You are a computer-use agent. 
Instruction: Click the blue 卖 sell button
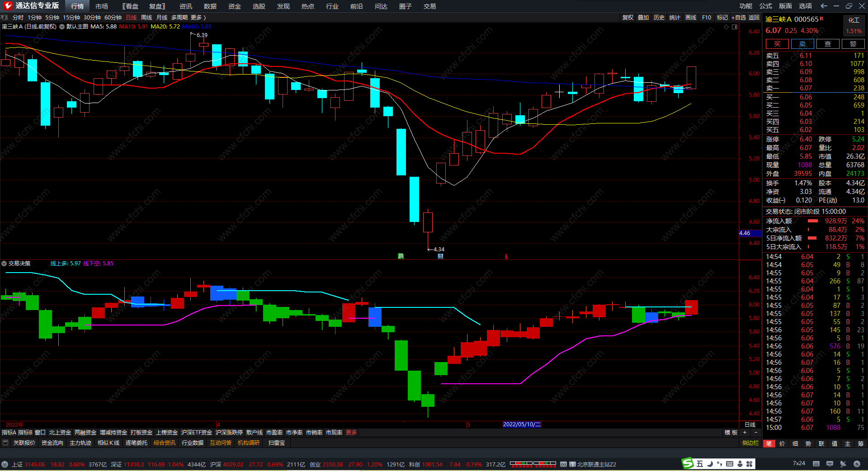(x=802, y=44)
